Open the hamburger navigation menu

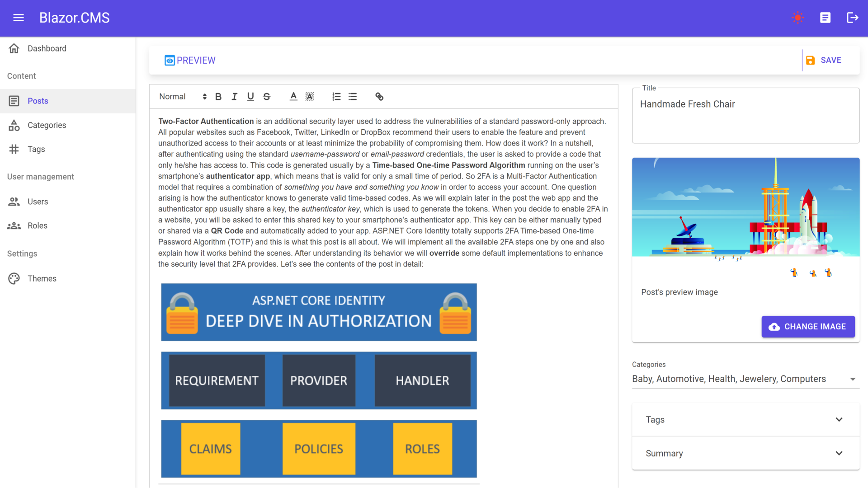pyautogui.click(x=19, y=18)
